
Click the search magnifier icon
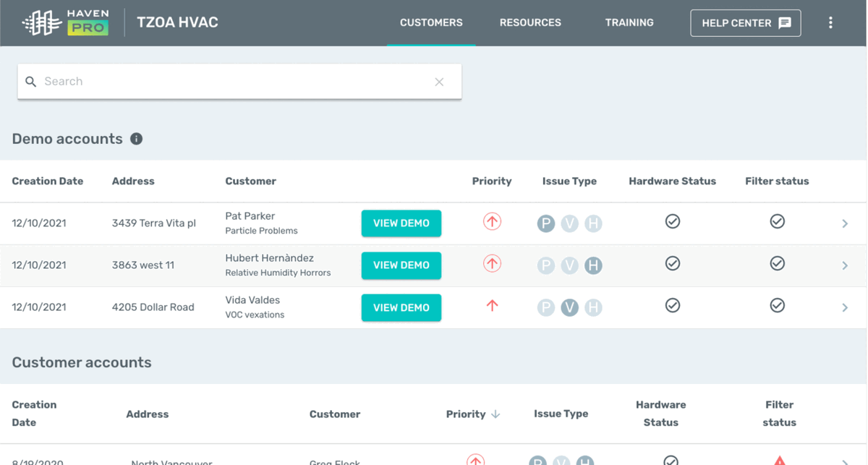tap(30, 82)
